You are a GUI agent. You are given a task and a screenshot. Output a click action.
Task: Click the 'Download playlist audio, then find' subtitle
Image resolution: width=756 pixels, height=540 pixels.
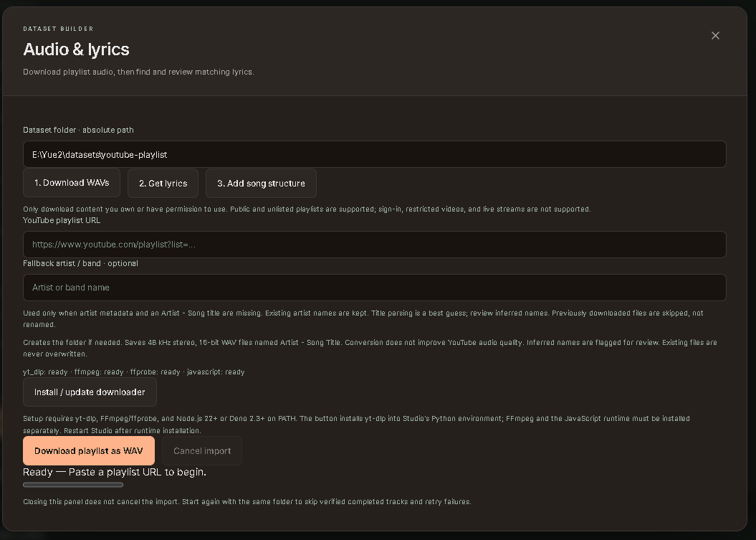[139, 72]
